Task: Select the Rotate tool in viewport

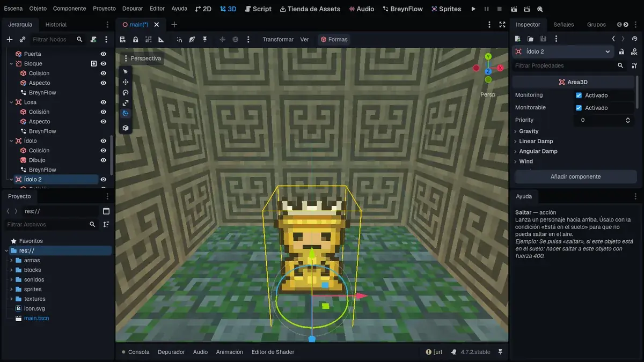Action: click(126, 92)
